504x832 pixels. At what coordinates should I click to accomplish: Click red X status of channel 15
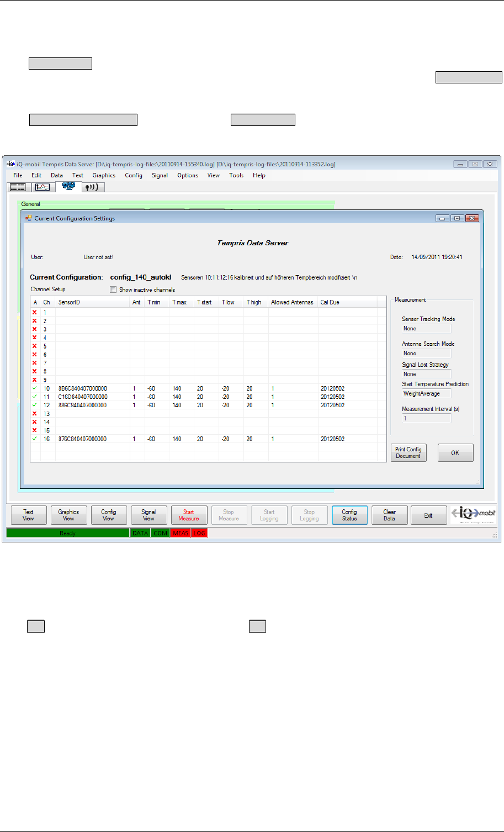[35, 430]
